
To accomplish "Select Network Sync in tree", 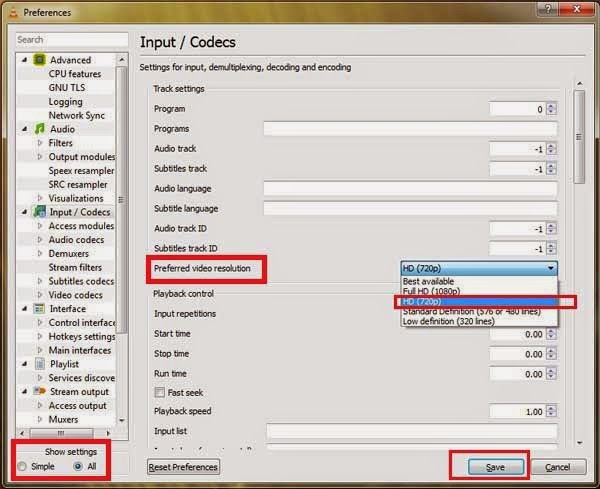I will click(77, 115).
